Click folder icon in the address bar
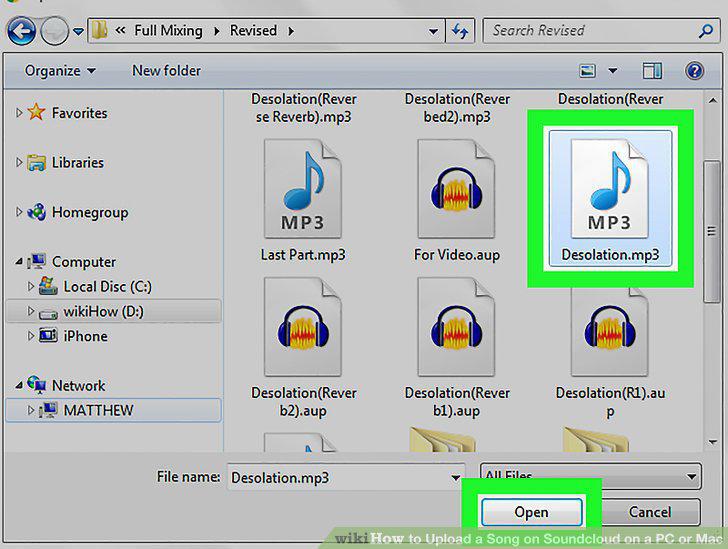This screenshot has height=549, width=728. click(99, 31)
